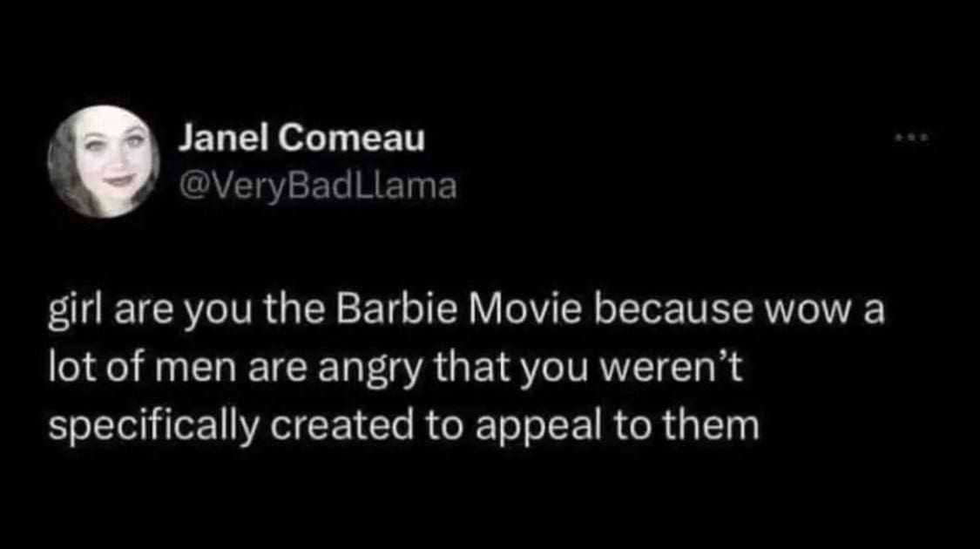Open the Janel Comeau display name link
Image resolution: width=980 pixels, height=549 pixels.
[302, 138]
